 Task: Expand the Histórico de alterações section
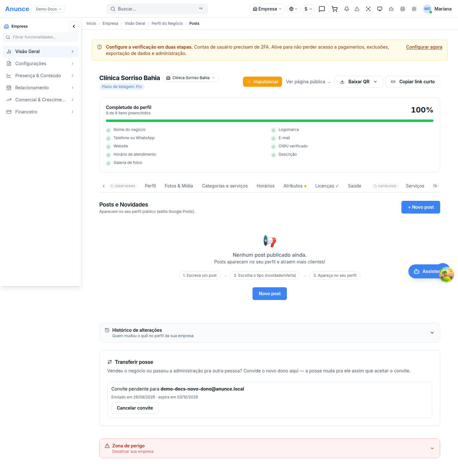coord(270,333)
